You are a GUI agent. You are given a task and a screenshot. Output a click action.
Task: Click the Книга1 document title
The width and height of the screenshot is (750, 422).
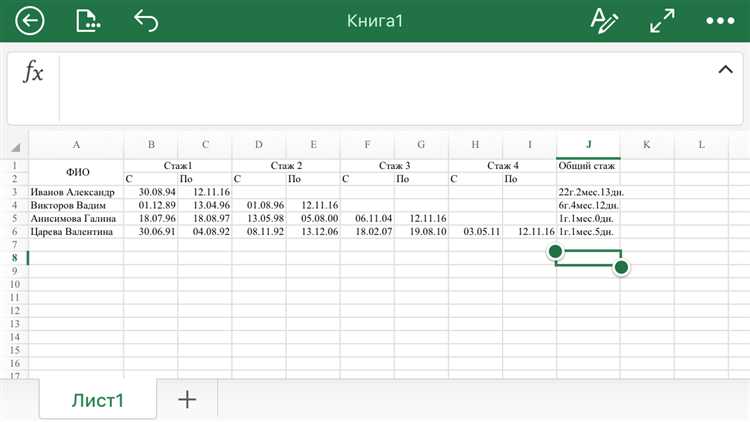point(375,21)
